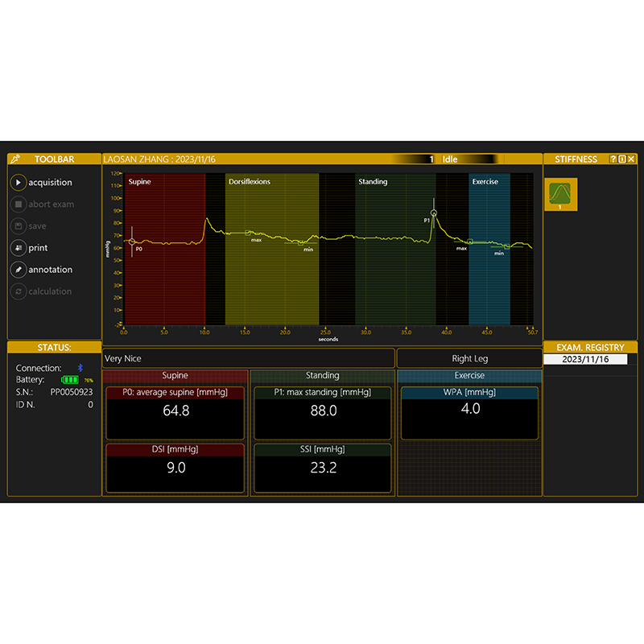Click the abort exam stop icon
644x644 pixels.
18,204
